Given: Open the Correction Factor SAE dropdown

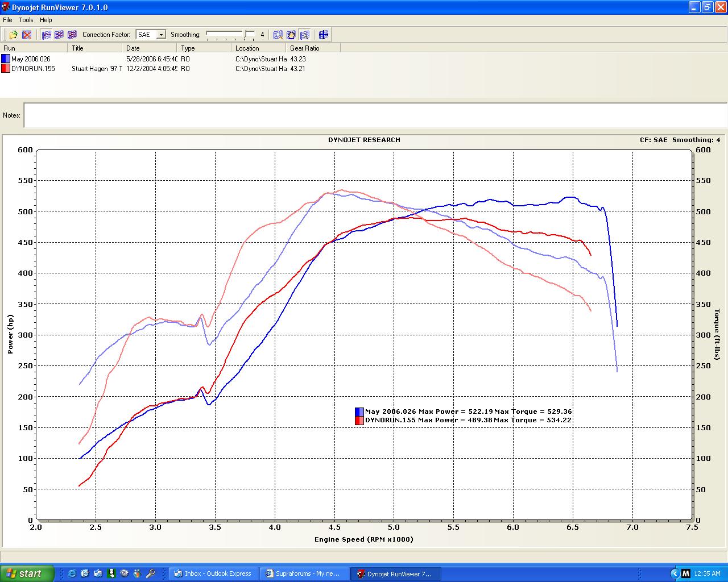Looking at the screenshot, I should (161, 35).
